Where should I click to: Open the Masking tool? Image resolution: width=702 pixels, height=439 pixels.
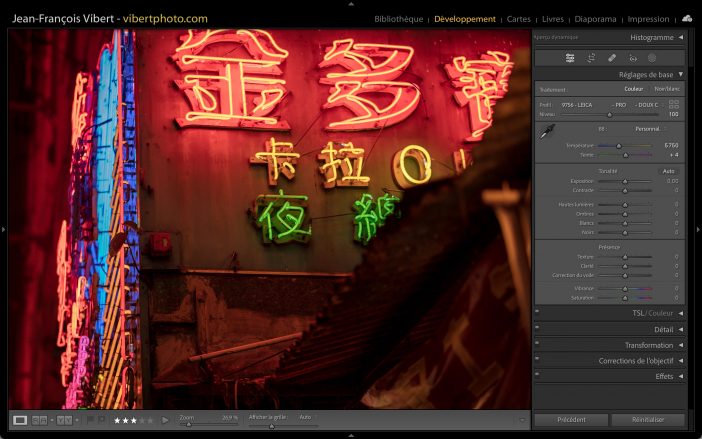click(652, 58)
